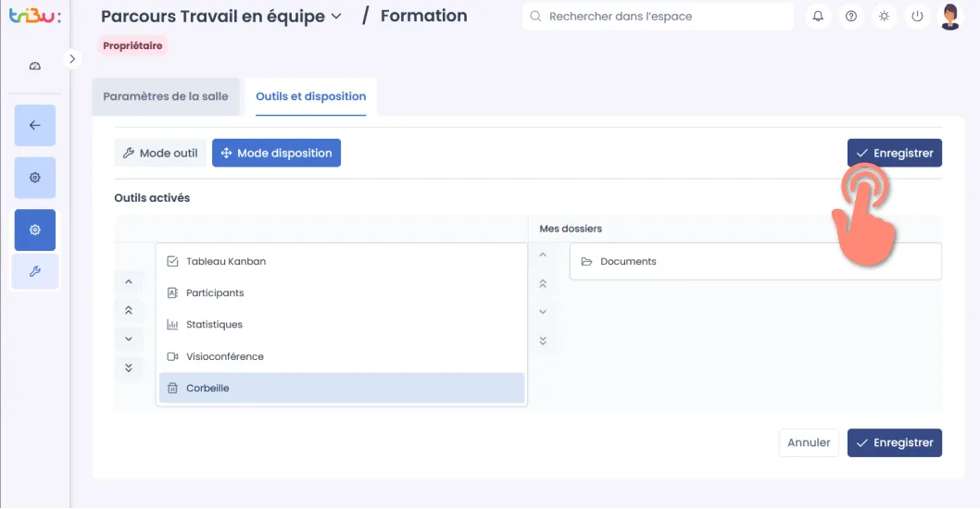Screen dimensions: 980x509
Task: Click the Tableau Kanban checkmark icon
Action: click(x=172, y=262)
